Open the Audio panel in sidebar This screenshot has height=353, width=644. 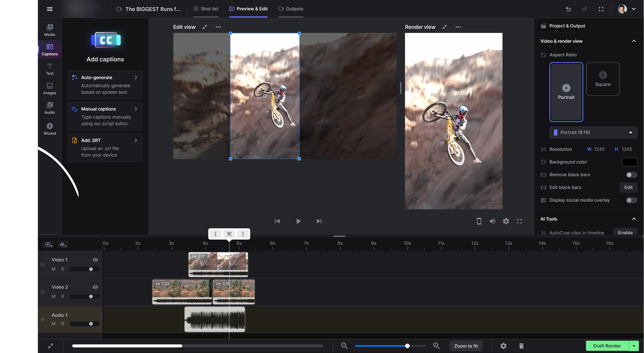[49, 108]
